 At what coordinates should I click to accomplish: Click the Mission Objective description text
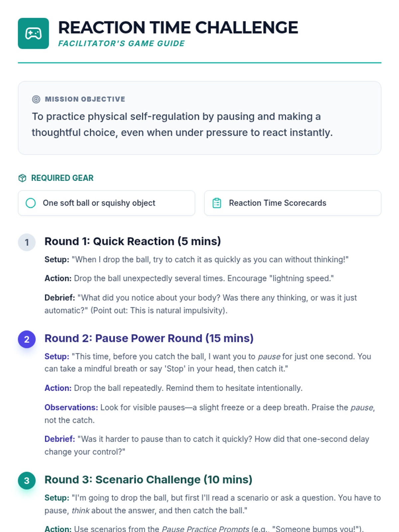[x=182, y=124]
